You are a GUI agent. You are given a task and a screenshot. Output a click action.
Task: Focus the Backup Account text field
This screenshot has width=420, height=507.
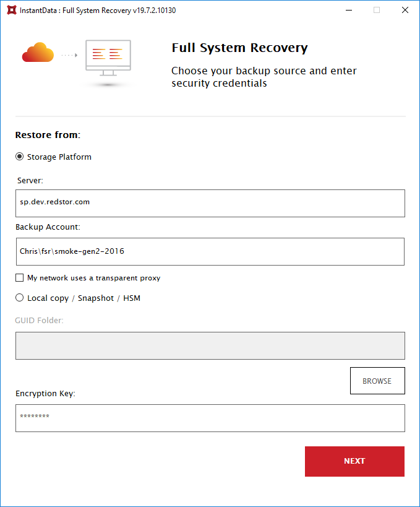(210, 251)
